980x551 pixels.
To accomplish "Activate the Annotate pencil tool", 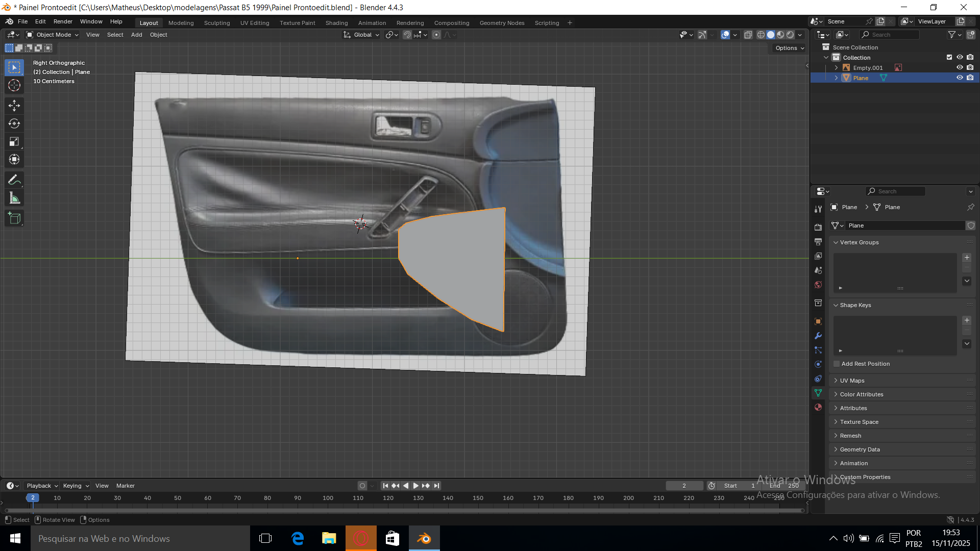I will (14, 180).
